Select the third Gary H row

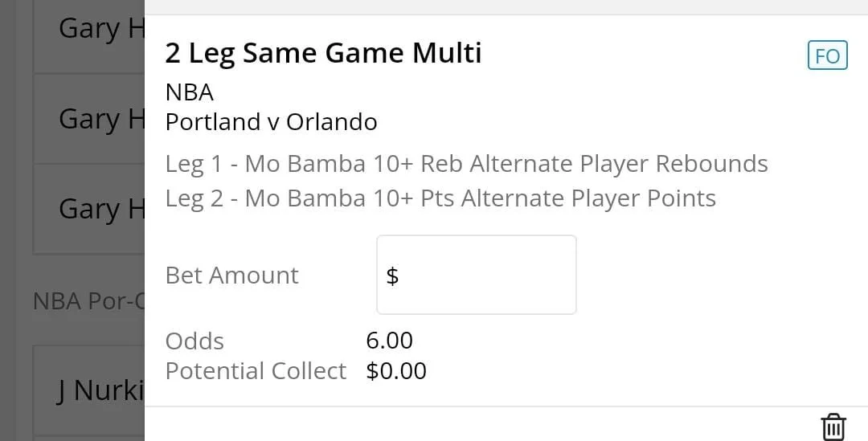(x=88, y=209)
